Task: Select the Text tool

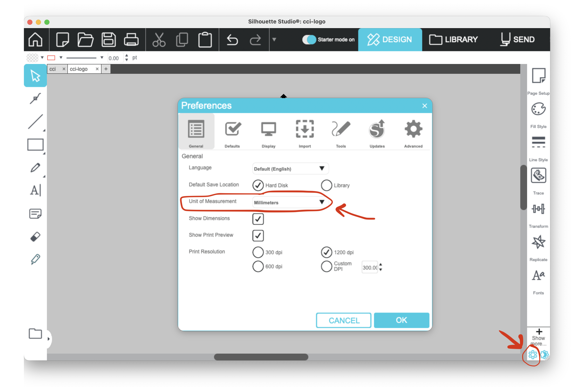Action: coord(35,190)
